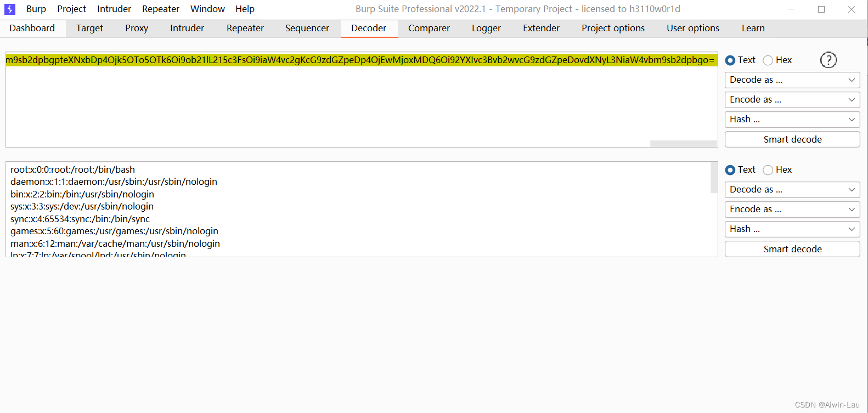Viewport: 868px width, 413px height.
Task: Click the vertical scrollbar of the decoded output box
Action: [714, 178]
